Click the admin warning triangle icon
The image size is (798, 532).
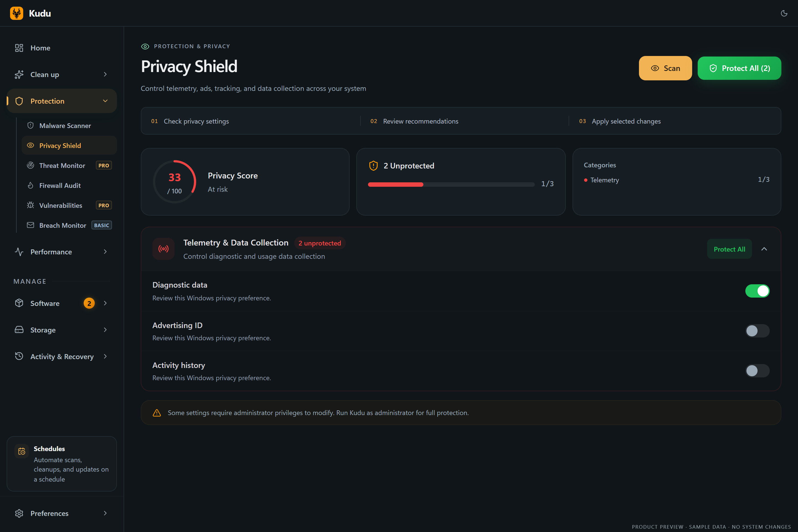157,413
